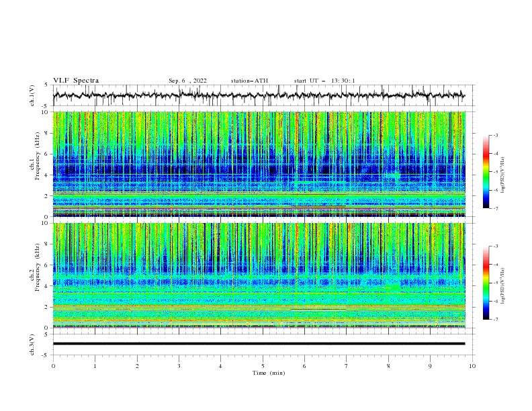Click time axis tick label '10'
This screenshot has height=411, width=532.
[472, 366]
